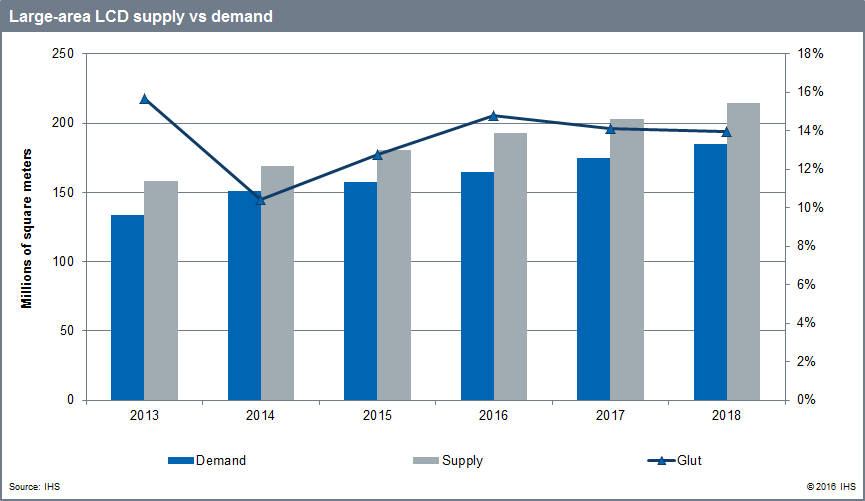Viewport: 865px width, 501px height.
Task: Click the right axis value '18%'
Action: point(810,54)
